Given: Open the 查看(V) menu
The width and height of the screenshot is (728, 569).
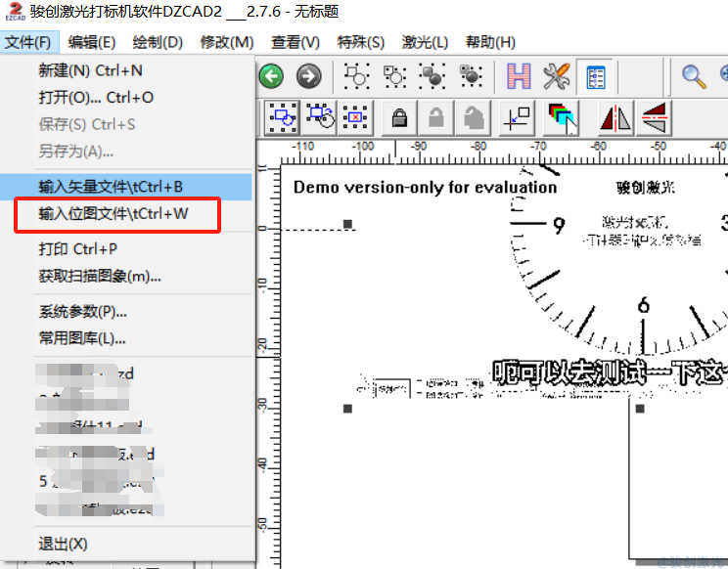Looking at the screenshot, I should tap(296, 42).
